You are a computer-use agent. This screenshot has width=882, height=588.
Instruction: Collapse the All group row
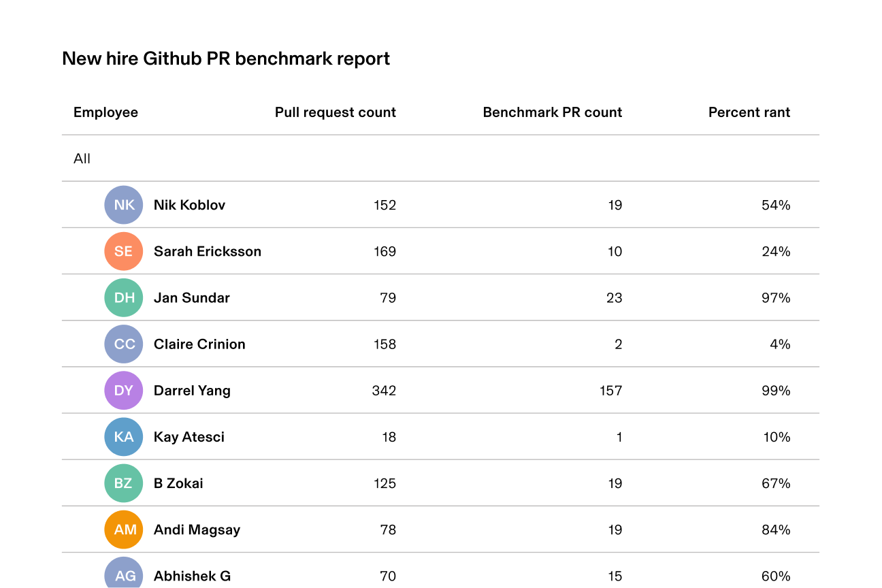click(440, 159)
